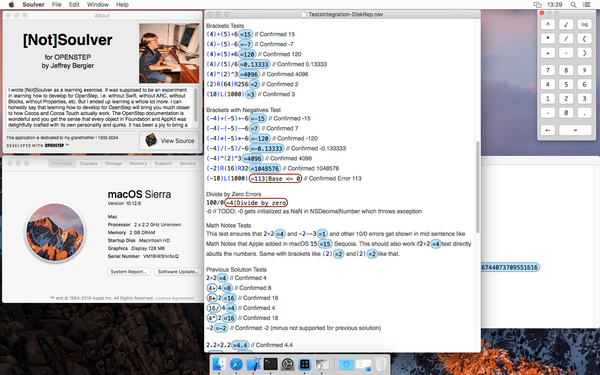Click the multiply * keypad key
Viewport: 600px width, 375px height.
click(548, 39)
